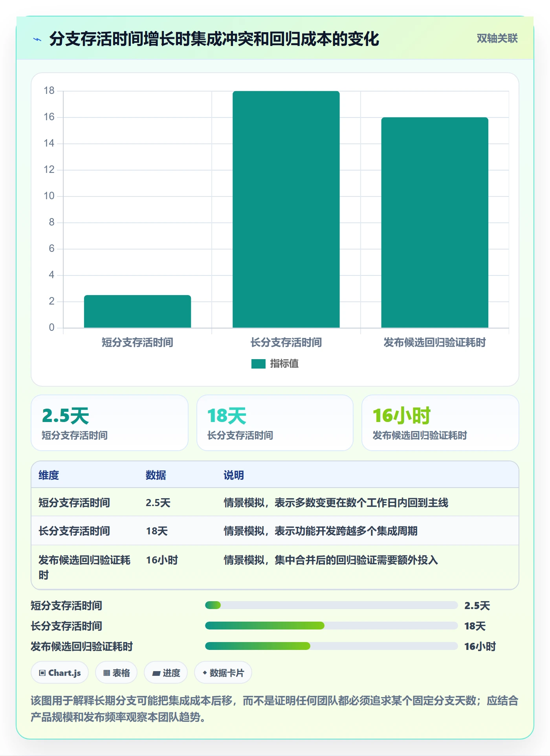Click the 2.5天 table data cell
Image resolution: width=550 pixels, height=756 pixels.
158,503
